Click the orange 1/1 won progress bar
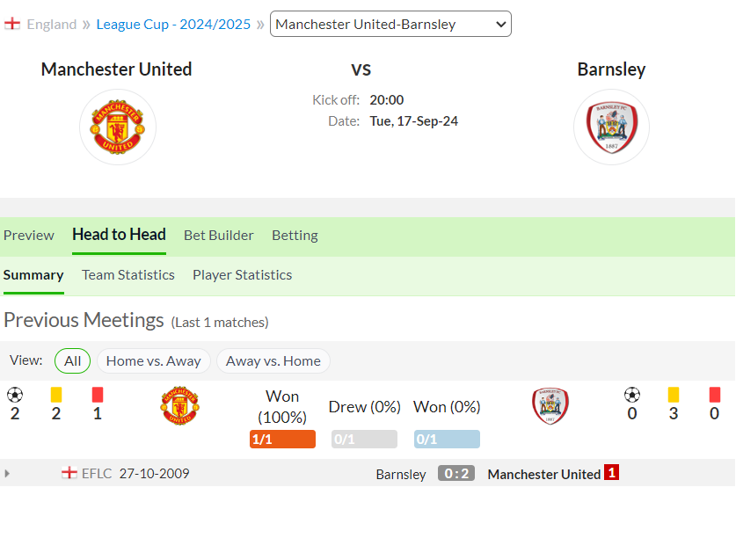The width and height of the screenshot is (736, 560). pyautogui.click(x=282, y=439)
